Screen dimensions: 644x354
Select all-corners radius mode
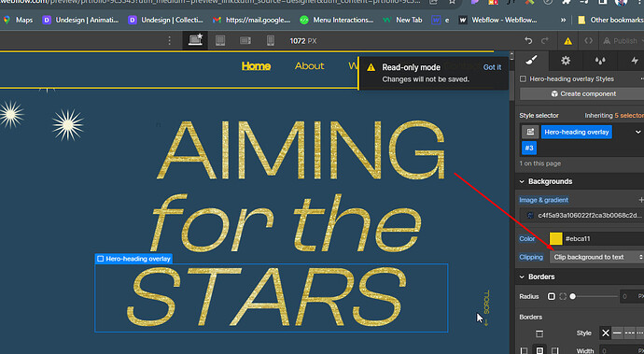pyautogui.click(x=552, y=296)
